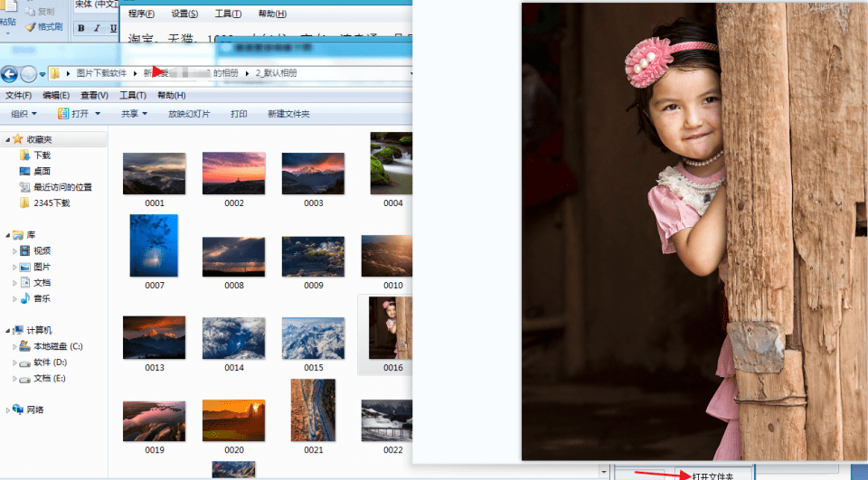Open the Downloads (下载) favorites folder
Viewport: 868px width, 480px height.
(x=42, y=155)
